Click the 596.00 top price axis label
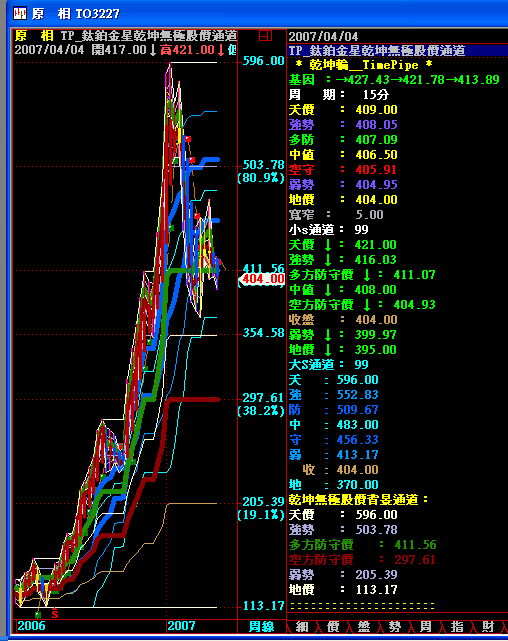The image size is (508, 641). [264, 61]
